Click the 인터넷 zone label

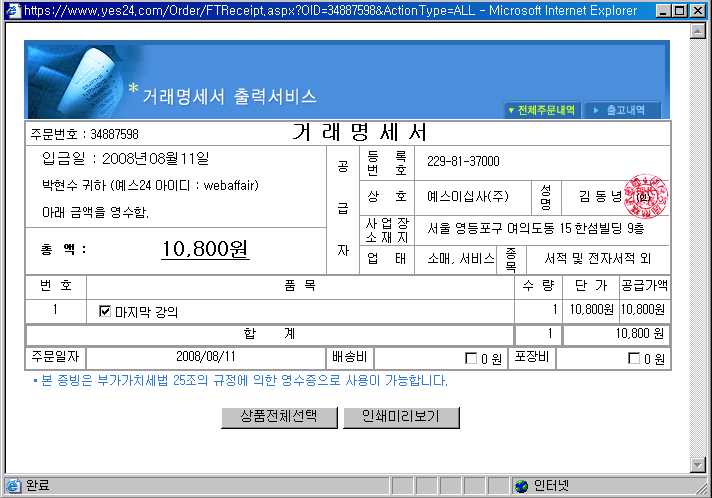551,486
